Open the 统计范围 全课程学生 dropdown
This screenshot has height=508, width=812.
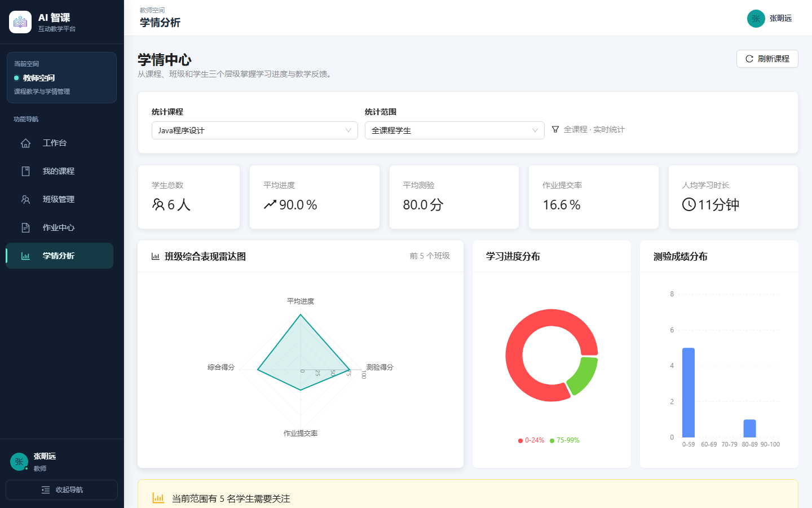coord(454,130)
